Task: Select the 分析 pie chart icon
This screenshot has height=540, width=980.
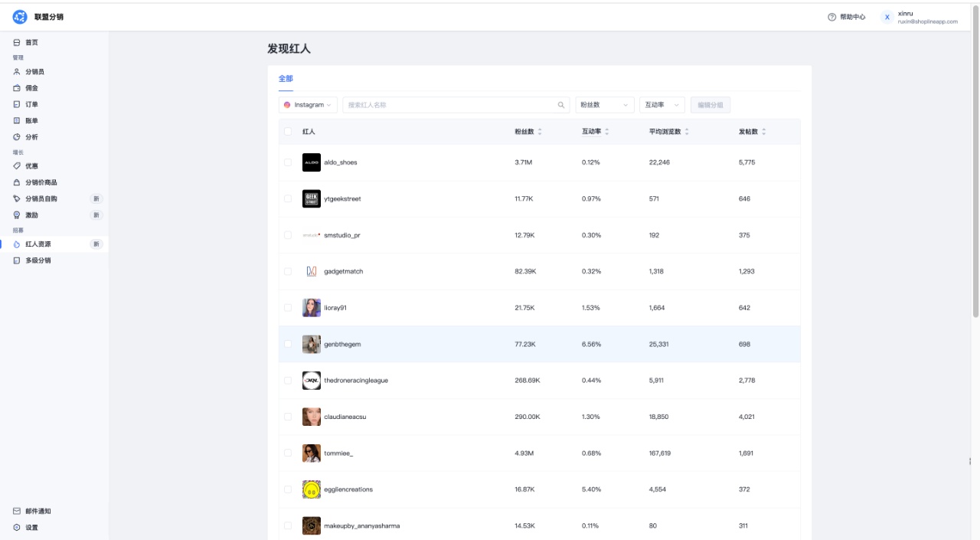Action: click(x=17, y=137)
